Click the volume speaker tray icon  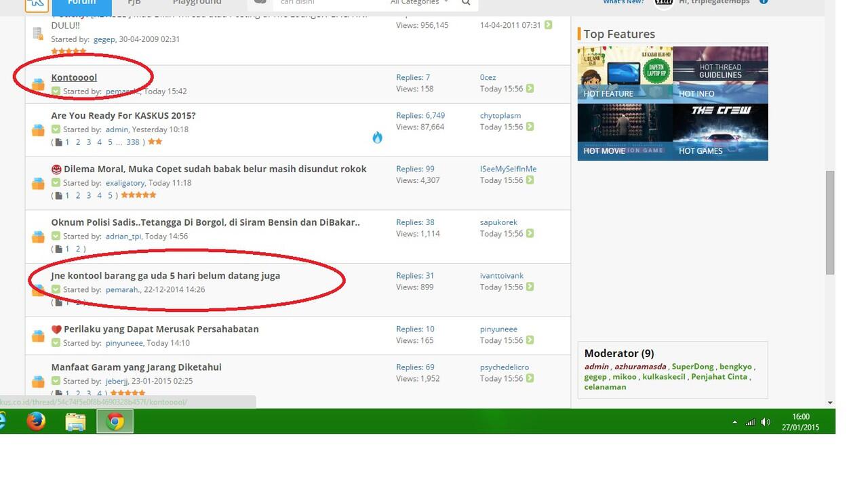pyautogui.click(x=766, y=422)
